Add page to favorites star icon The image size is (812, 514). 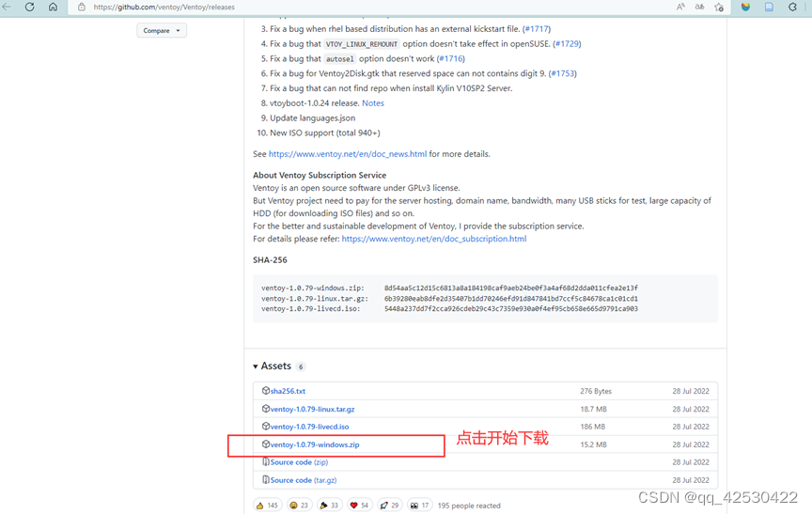pos(719,7)
